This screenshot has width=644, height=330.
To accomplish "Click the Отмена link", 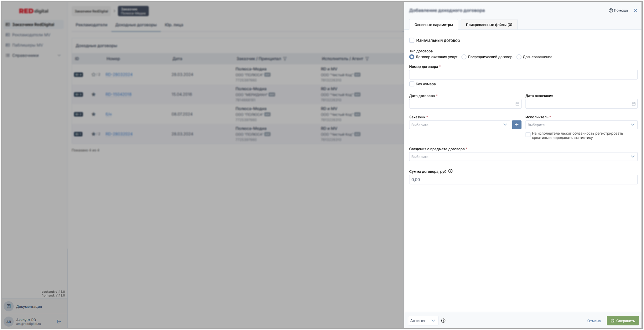I will click(594, 321).
